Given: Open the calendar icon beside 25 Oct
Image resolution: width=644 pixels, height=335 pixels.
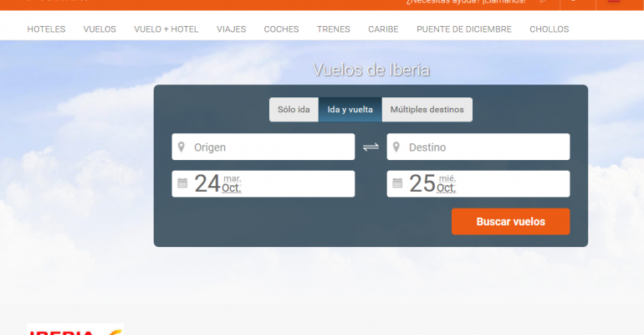Looking at the screenshot, I should [x=397, y=183].
